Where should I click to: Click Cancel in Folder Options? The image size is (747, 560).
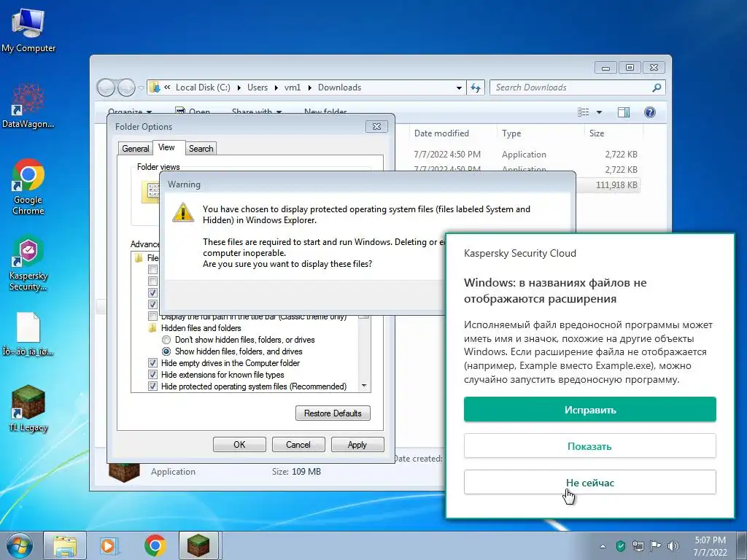click(298, 445)
